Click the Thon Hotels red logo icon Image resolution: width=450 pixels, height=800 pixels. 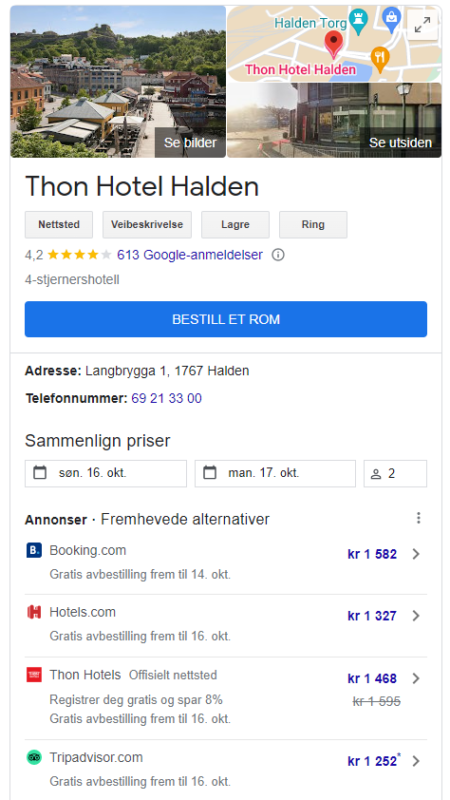point(34,675)
